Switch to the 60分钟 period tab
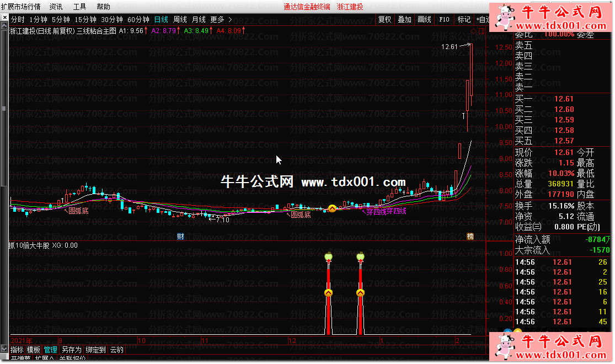615x364 pixels. point(138,20)
